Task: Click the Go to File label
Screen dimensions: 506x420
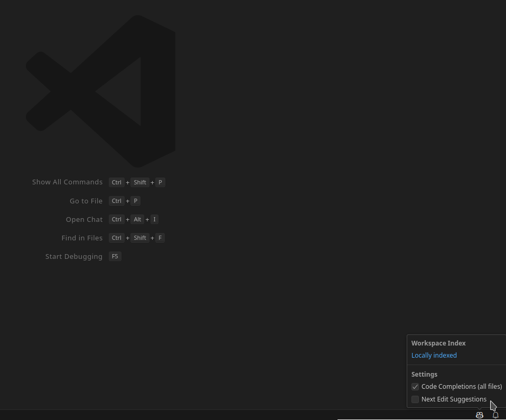Action: (86, 201)
